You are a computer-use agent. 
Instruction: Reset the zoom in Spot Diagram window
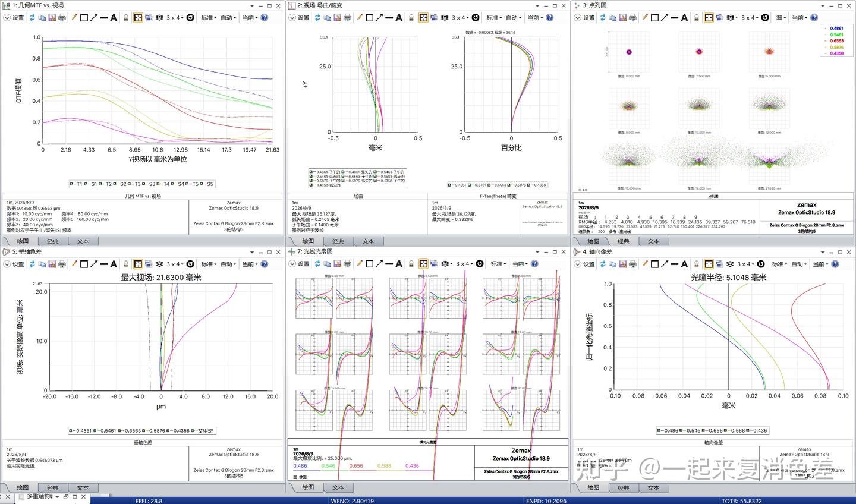click(x=765, y=18)
